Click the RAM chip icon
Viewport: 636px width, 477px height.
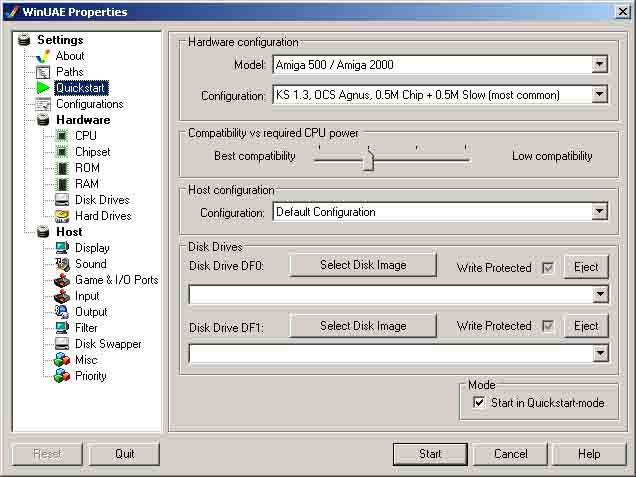pyautogui.click(x=62, y=184)
